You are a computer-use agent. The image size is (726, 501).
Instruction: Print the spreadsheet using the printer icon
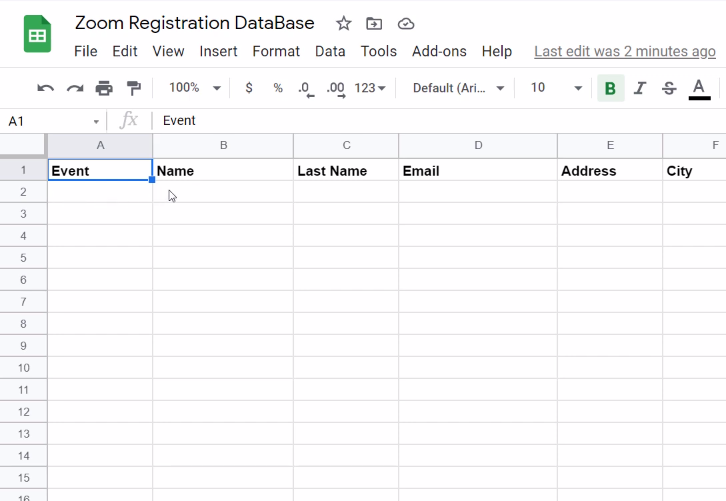[104, 88]
